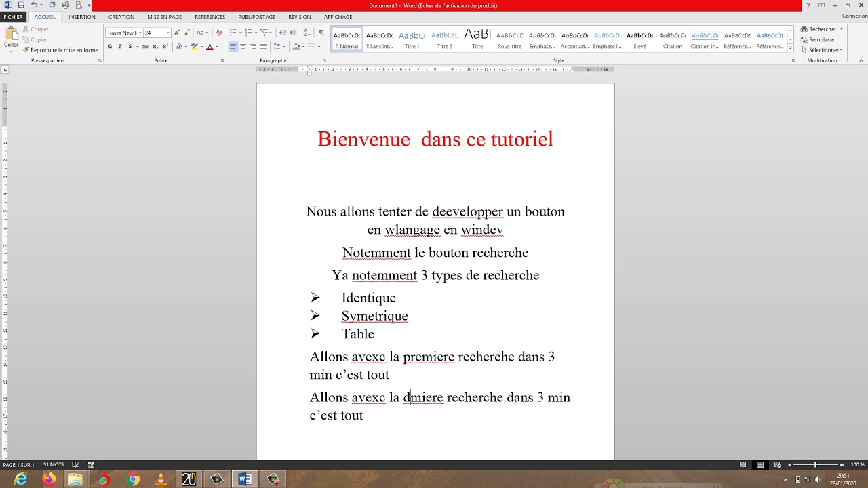868x488 pixels.
Task: Toggle italic formatting (I)
Action: pos(120,47)
